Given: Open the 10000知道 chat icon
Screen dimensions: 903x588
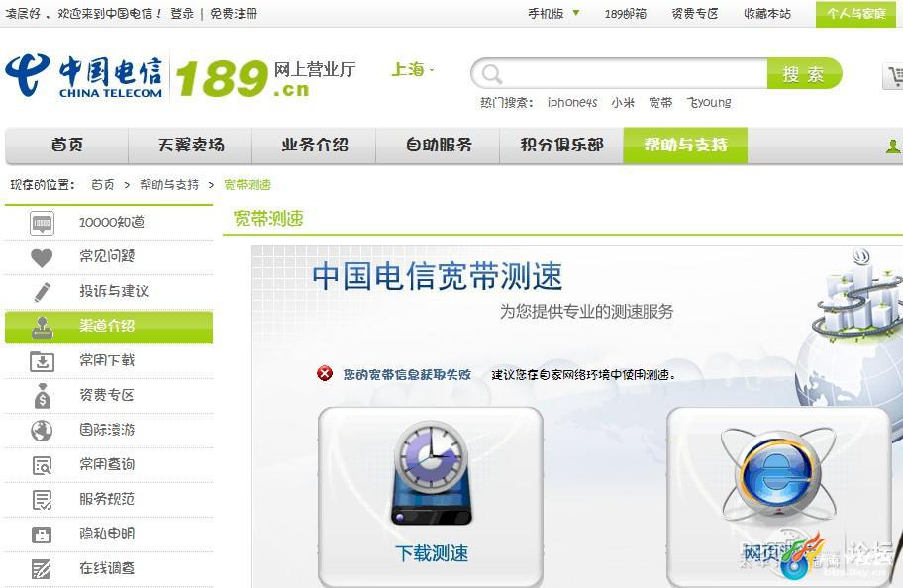Looking at the screenshot, I should click(42, 223).
